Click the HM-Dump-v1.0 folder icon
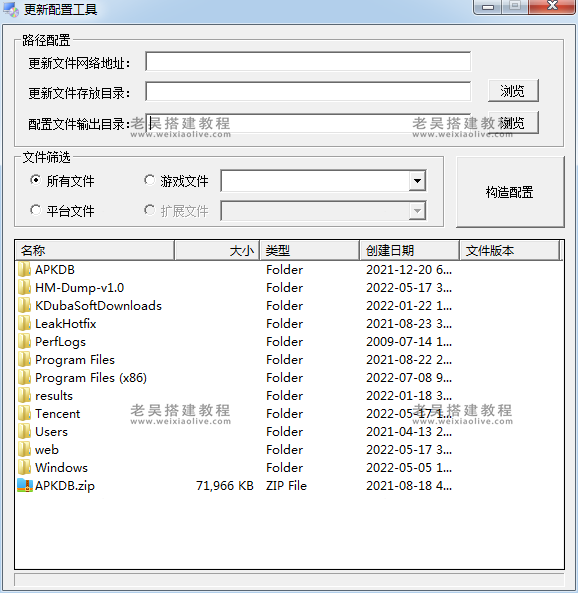This screenshot has width=578, height=593. pyautogui.click(x=25, y=288)
